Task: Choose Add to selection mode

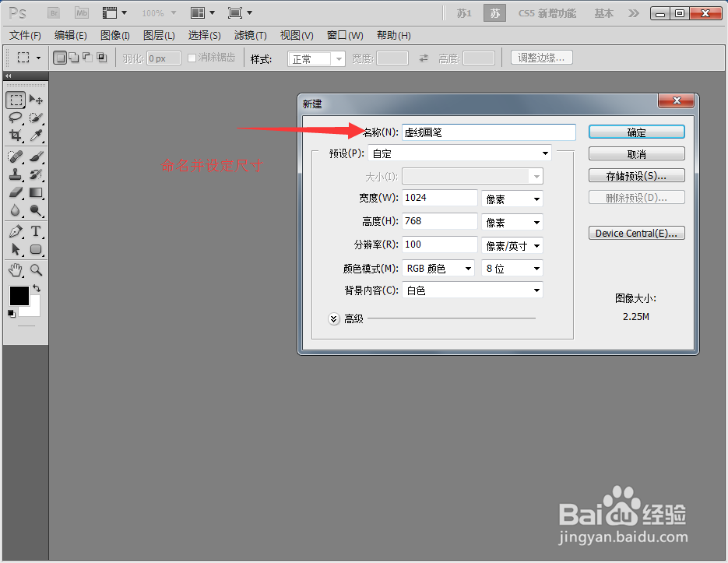Action: [x=74, y=58]
